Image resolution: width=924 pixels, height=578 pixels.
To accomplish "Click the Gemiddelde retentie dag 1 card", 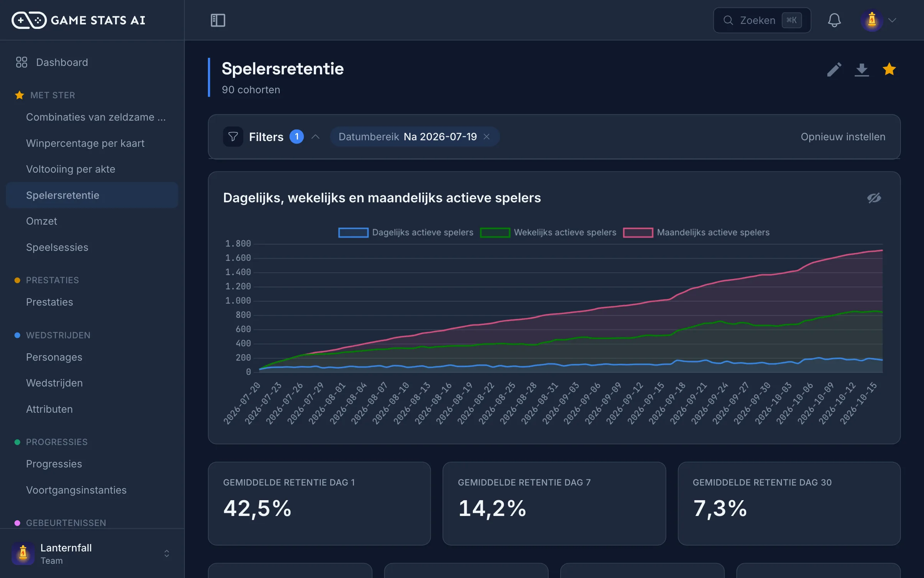I will point(319,504).
